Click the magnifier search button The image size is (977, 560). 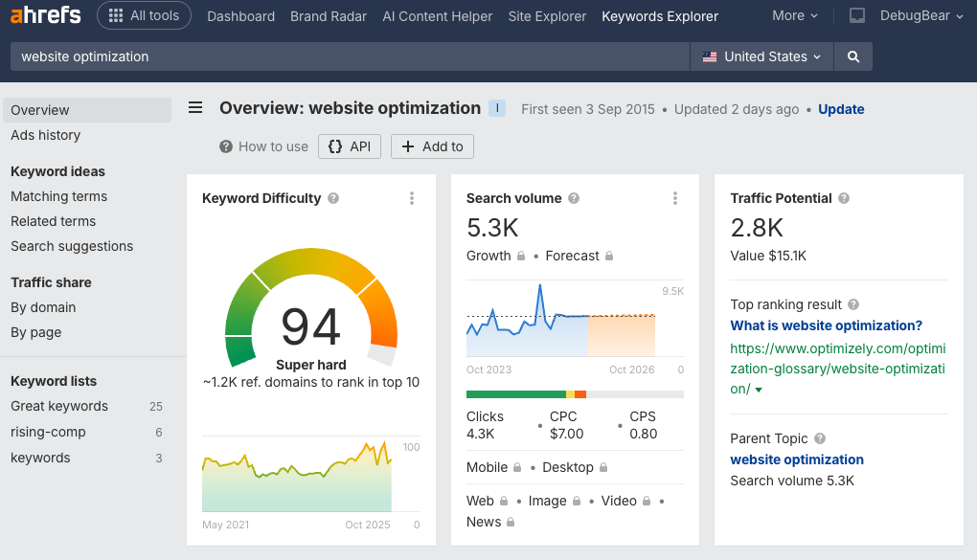tap(852, 56)
